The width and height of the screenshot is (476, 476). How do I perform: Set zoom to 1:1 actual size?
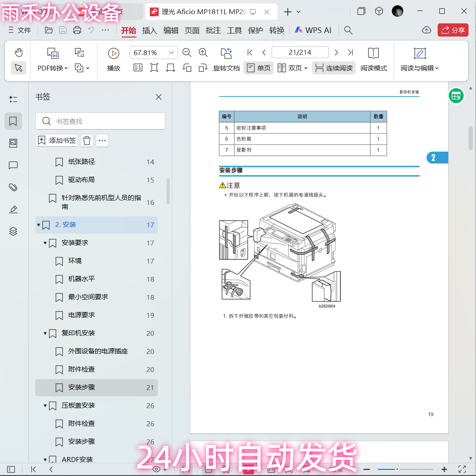[x=137, y=68]
